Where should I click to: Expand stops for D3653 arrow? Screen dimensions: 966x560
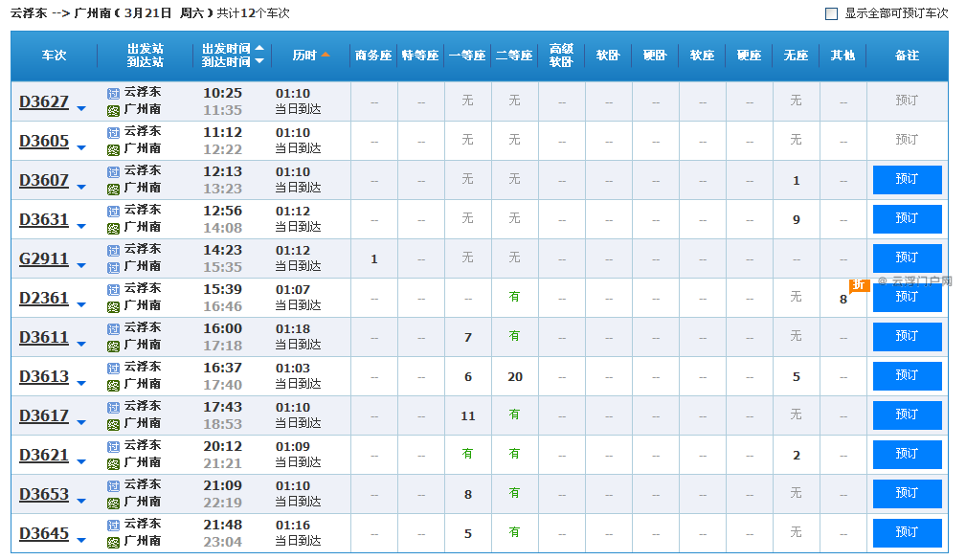tap(81, 502)
